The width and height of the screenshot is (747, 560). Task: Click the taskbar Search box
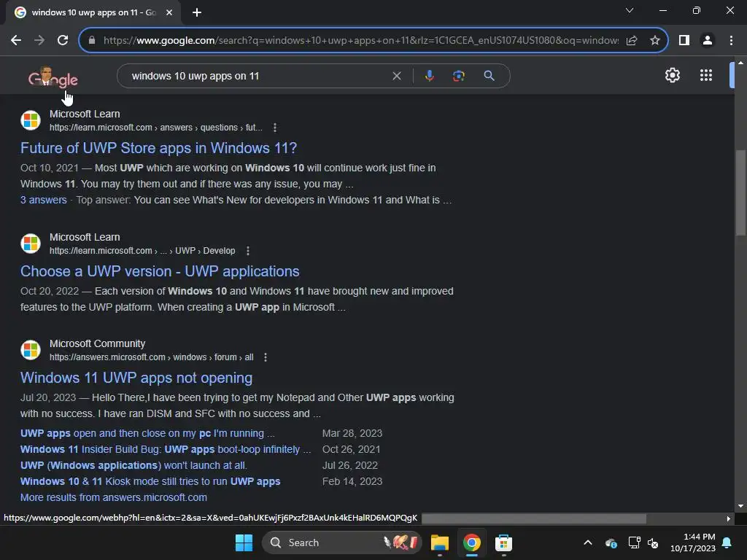click(x=341, y=542)
